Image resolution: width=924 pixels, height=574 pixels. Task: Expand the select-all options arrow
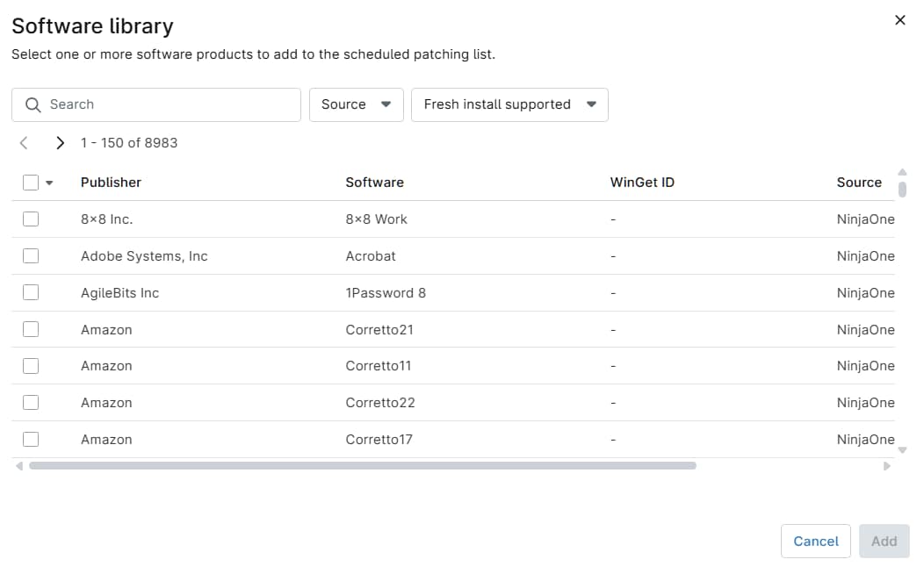pos(49,183)
